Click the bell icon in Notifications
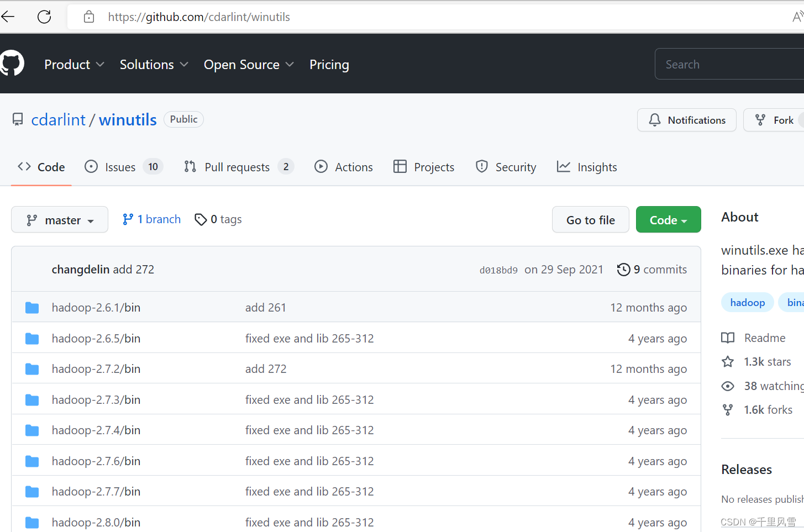Viewport: 804px width, 532px height. 655,120
